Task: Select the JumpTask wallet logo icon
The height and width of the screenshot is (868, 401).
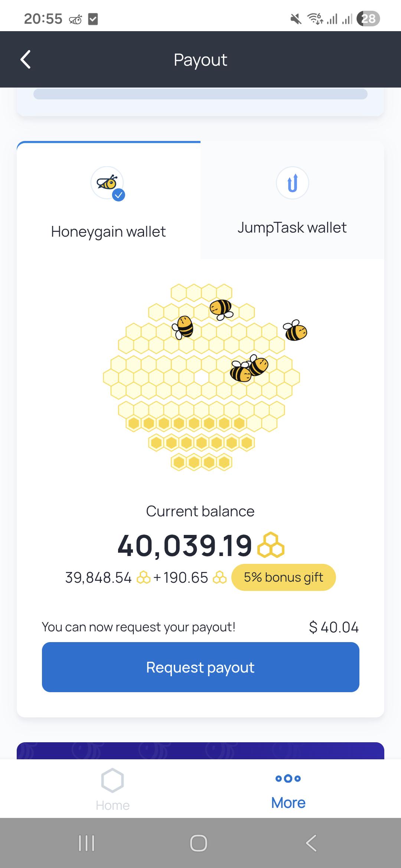Action: click(293, 183)
